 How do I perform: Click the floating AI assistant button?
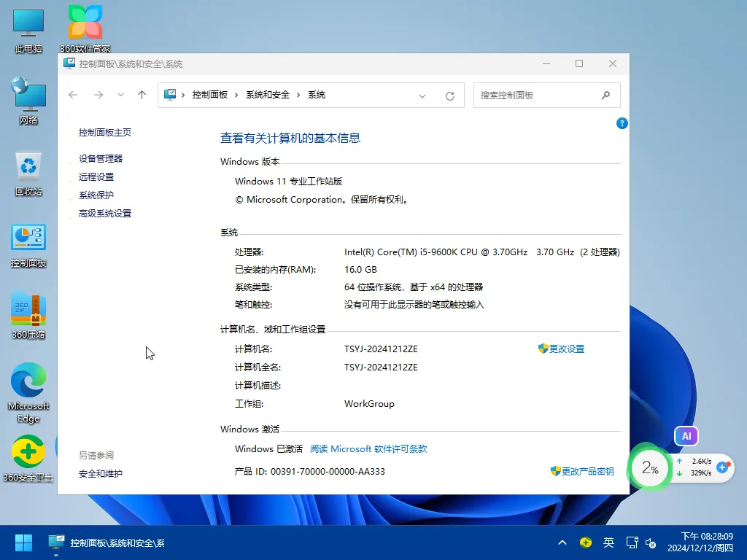click(x=686, y=435)
